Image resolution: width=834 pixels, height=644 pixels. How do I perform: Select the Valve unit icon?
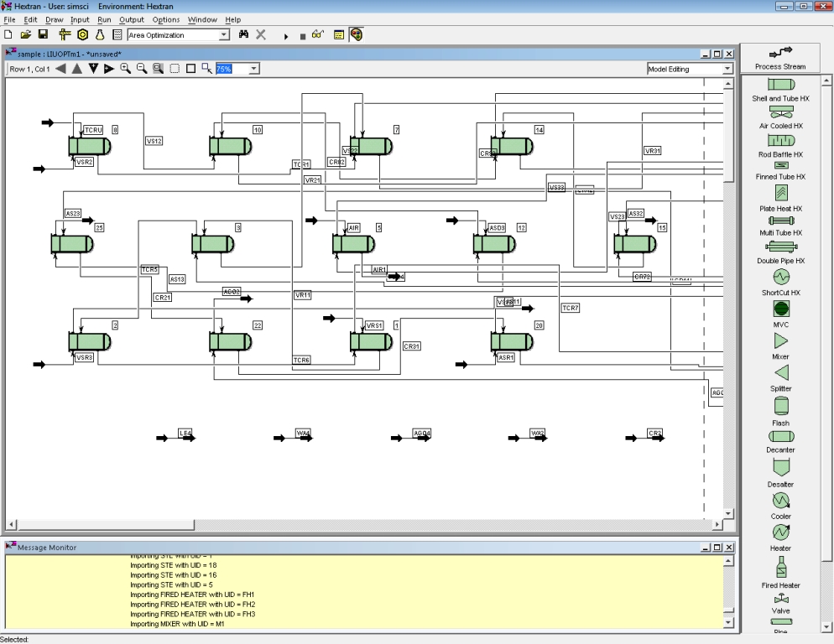click(x=781, y=600)
